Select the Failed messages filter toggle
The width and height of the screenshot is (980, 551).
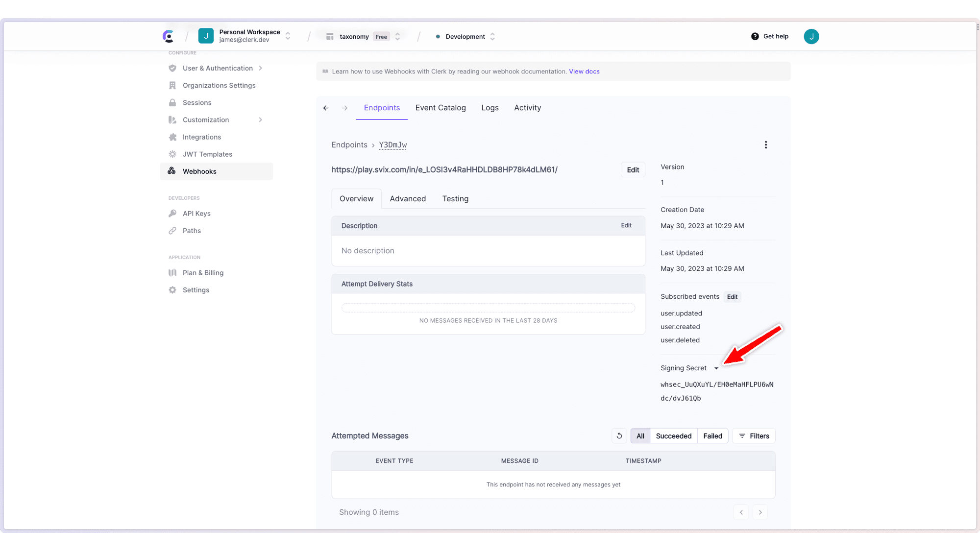click(712, 435)
